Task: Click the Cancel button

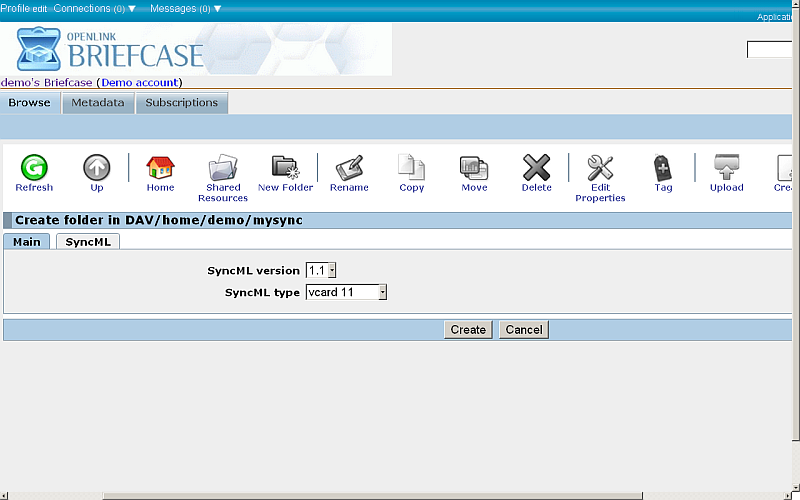Action: pyautogui.click(x=524, y=330)
